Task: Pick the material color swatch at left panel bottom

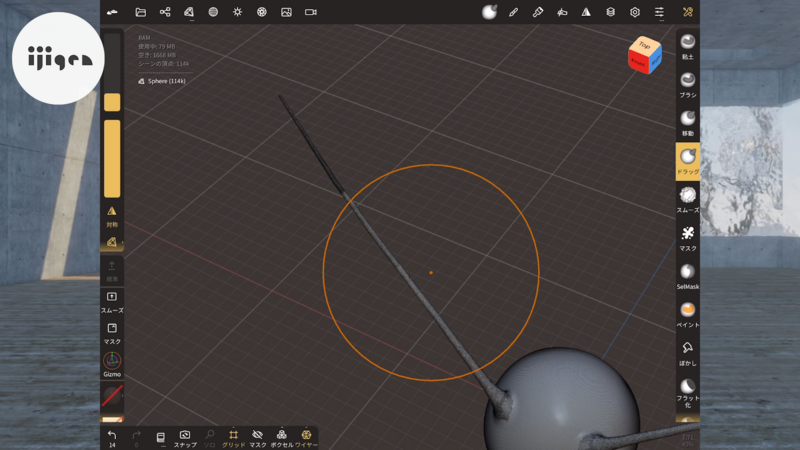Action: 112,419
